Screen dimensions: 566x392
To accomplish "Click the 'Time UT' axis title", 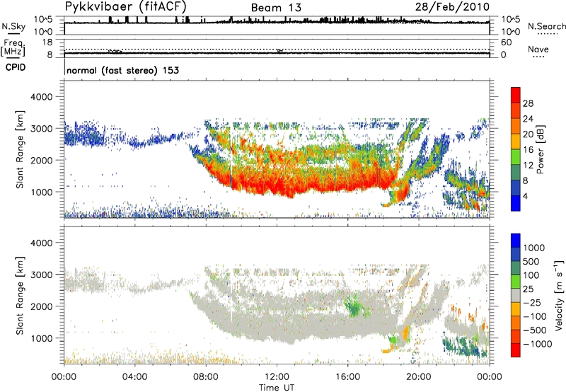I will [277, 387].
